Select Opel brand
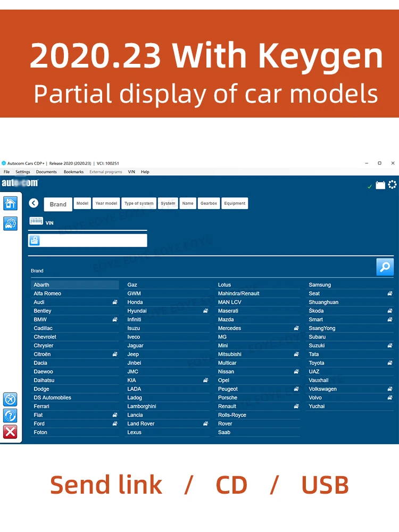 pyautogui.click(x=258, y=380)
